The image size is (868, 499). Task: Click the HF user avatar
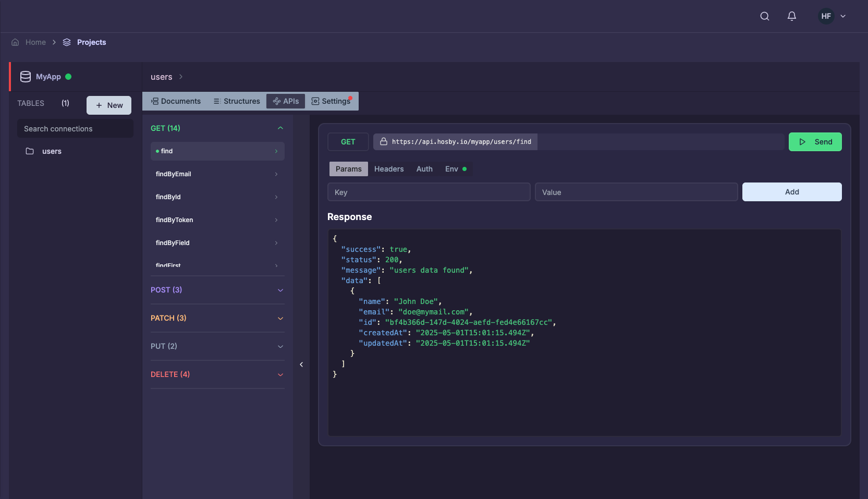pos(826,16)
